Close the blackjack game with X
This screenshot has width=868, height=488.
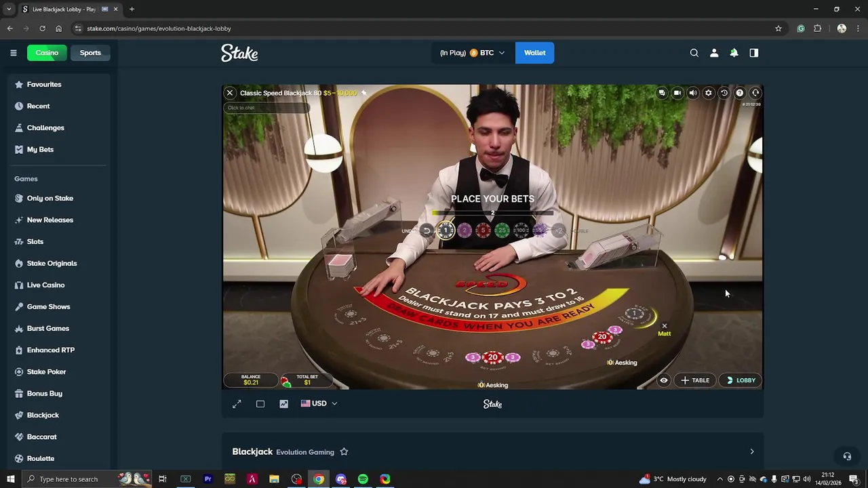click(x=230, y=93)
